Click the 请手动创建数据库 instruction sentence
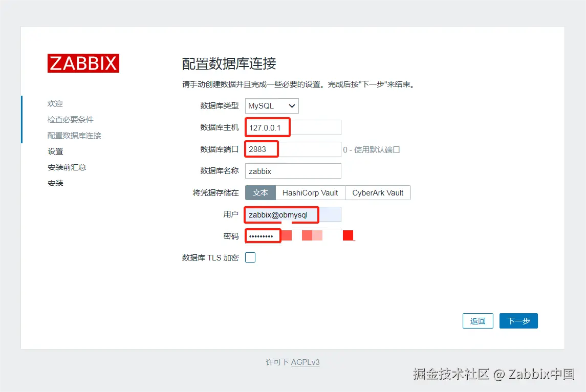 298,84
